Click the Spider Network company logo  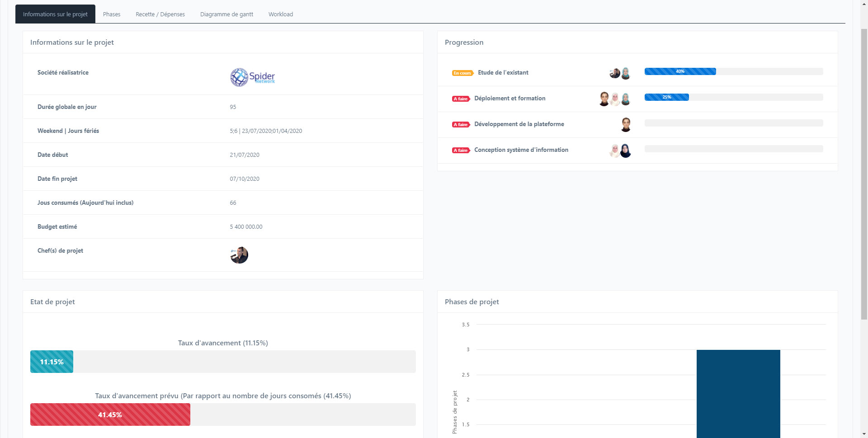[x=253, y=77]
